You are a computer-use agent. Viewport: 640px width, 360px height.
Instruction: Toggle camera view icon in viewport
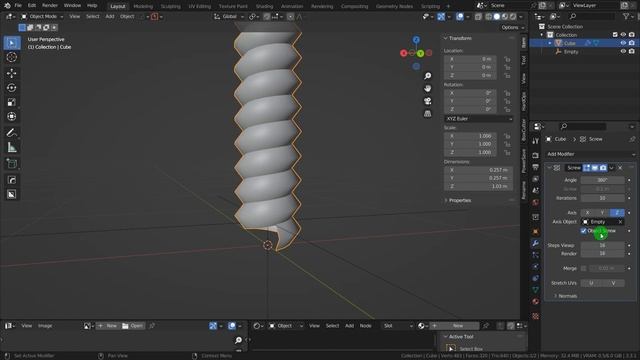427,101
